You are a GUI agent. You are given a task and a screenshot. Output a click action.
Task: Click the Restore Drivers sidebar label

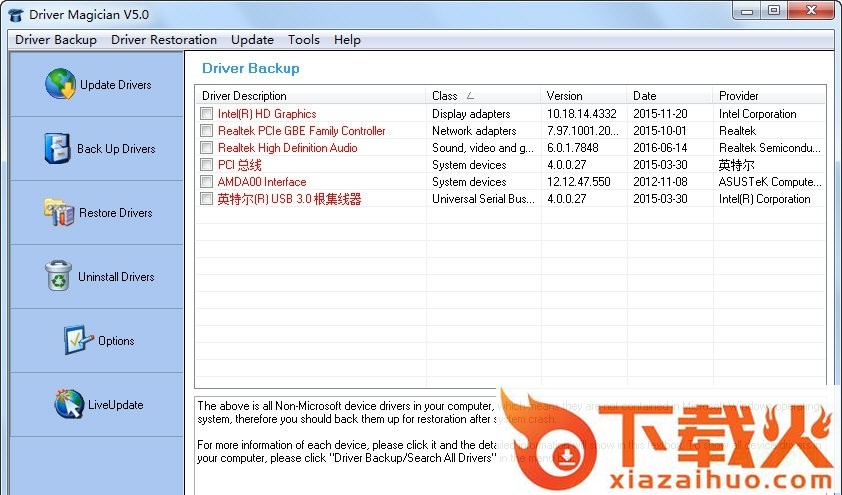[115, 213]
